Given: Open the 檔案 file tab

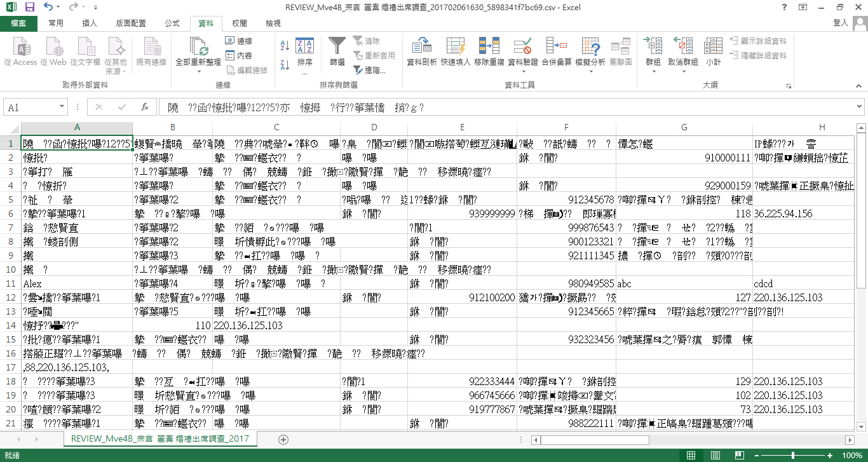Looking at the screenshot, I should [18, 24].
